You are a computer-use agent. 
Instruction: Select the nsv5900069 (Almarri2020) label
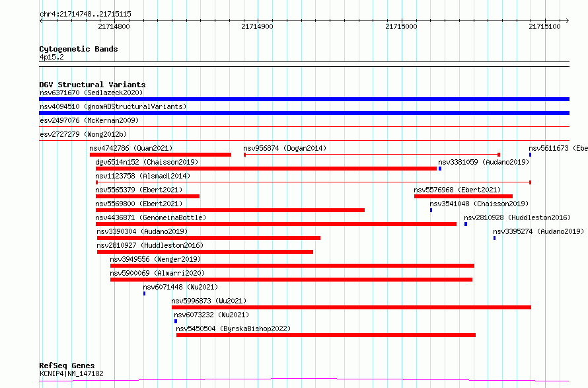coord(157,273)
